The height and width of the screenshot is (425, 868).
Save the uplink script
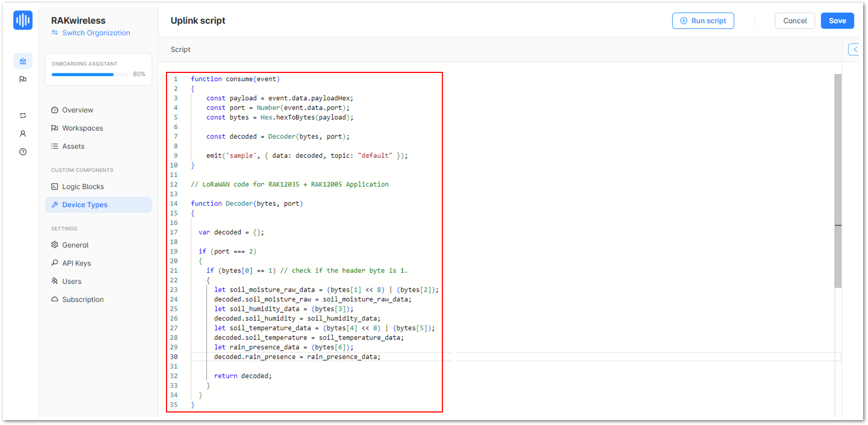pos(837,21)
